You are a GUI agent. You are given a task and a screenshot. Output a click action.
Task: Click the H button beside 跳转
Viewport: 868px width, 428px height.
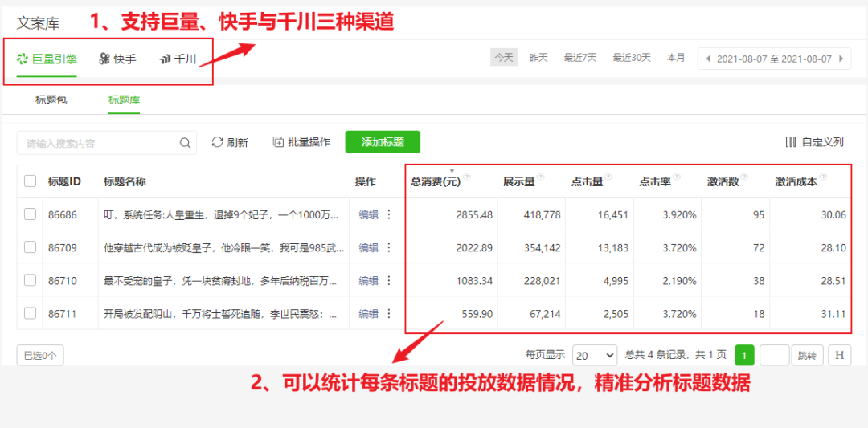click(839, 355)
